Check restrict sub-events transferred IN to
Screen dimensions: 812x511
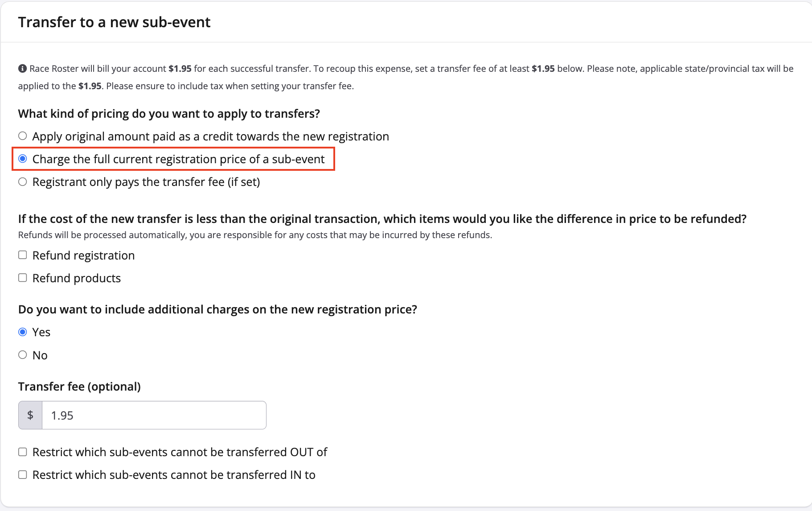(x=22, y=474)
